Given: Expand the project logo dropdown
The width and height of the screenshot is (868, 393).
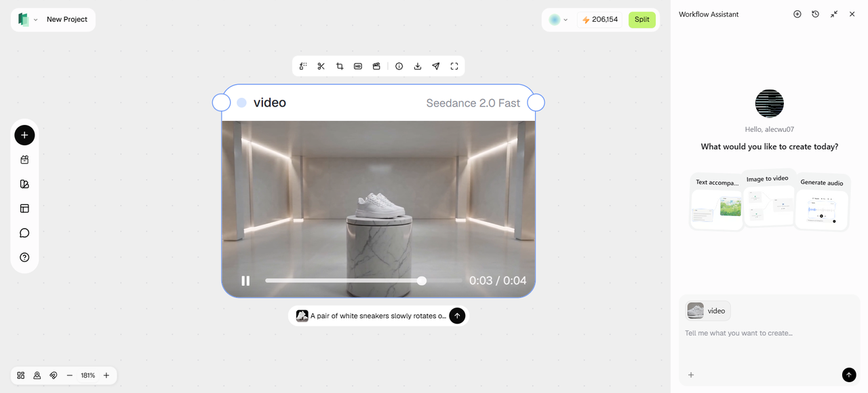Looking at the screenshot, I should click(27, 20).
